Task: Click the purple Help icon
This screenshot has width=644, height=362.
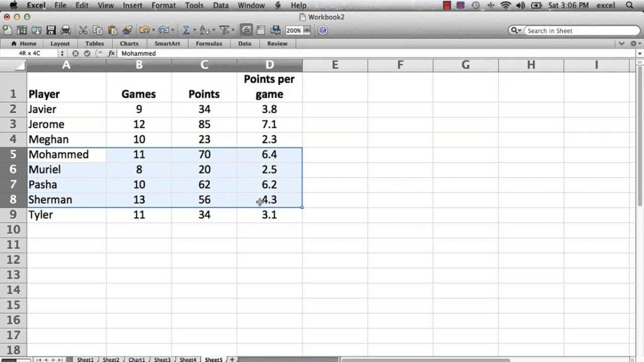Action: pyautogui.click(x=323, y=30)
